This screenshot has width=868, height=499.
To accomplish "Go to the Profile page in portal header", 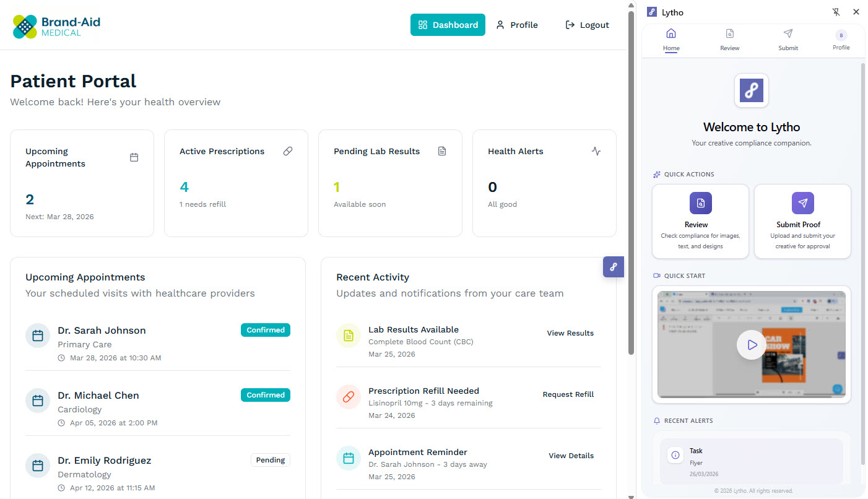I will (x=517, y=25).
